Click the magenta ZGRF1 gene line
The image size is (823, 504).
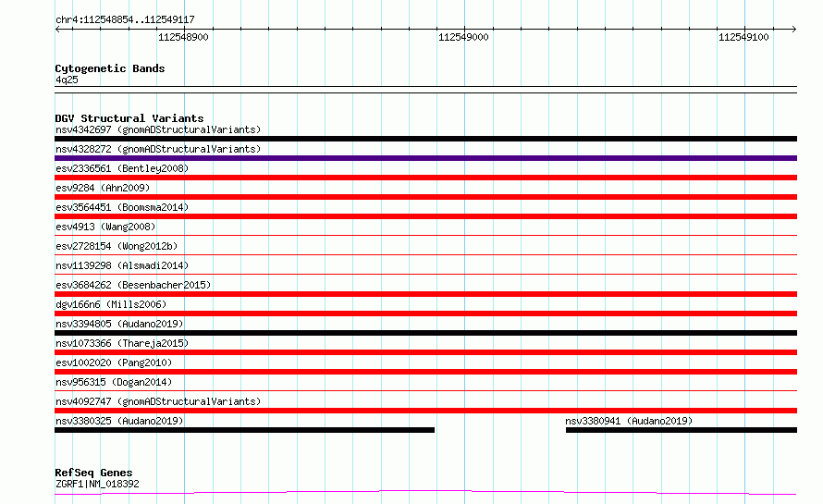(425, 492)
